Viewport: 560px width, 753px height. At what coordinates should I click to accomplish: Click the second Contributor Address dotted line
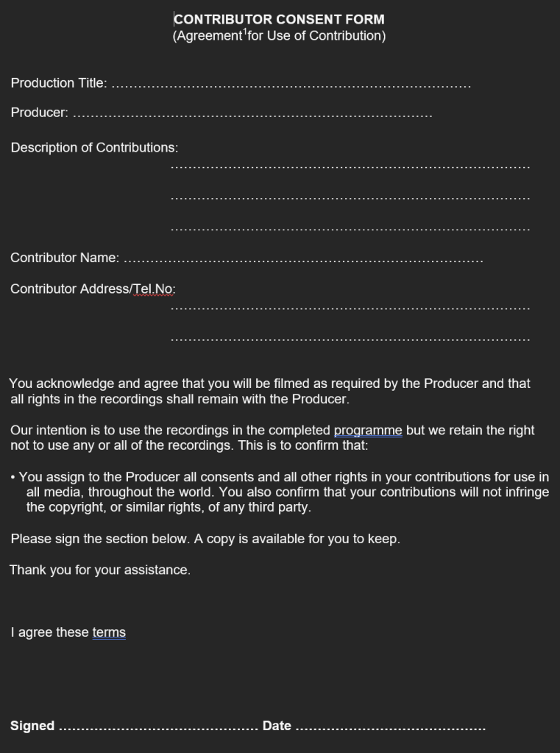(350, 339)
